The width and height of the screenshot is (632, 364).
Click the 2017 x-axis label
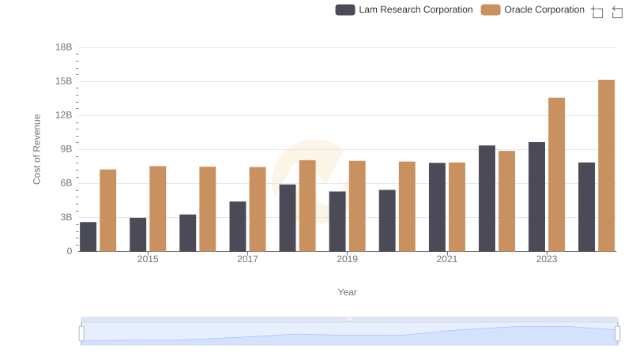pos(247,259)
